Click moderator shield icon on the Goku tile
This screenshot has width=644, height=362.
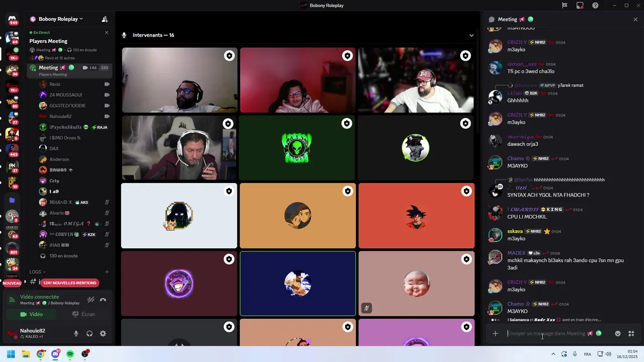click(466, 191)
